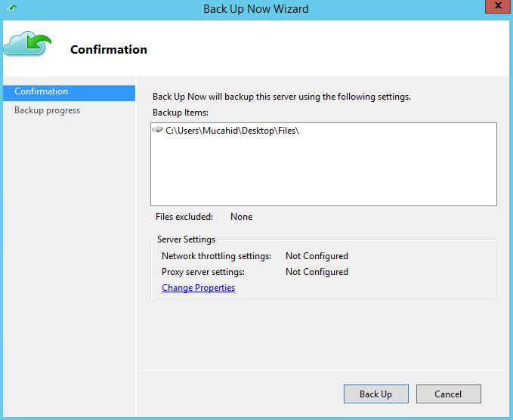Click the Cancel button
The width and height of the screenshot is (513, 420).
click(449, 394)
